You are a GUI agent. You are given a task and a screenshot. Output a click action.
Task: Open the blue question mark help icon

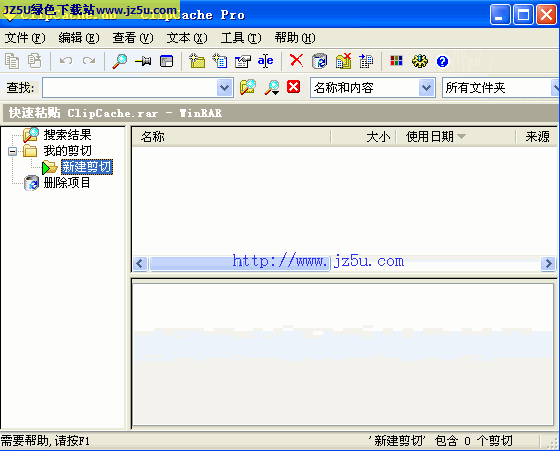442,61
